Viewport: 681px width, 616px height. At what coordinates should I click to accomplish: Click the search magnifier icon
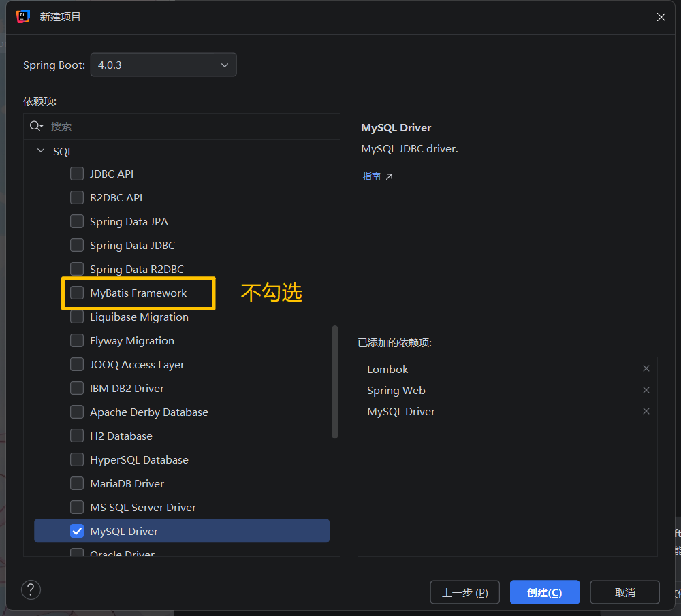pyautogui.click(x=36, y=126)
